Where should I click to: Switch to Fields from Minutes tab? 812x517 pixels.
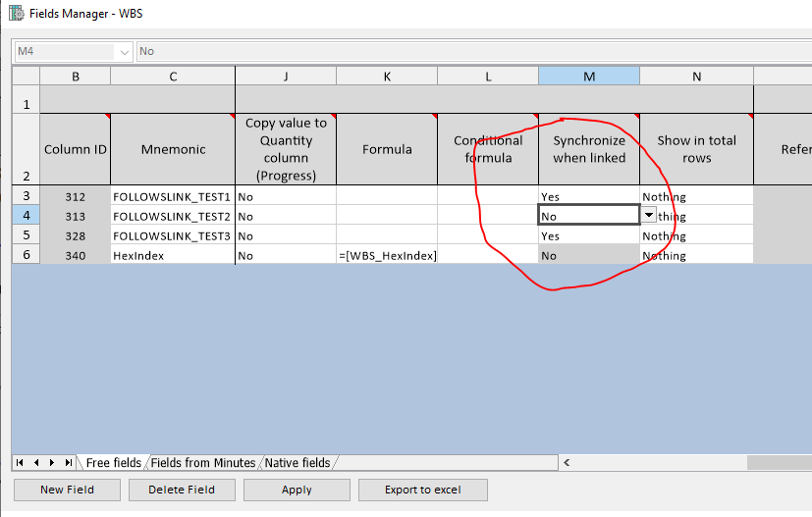point(202,462)
